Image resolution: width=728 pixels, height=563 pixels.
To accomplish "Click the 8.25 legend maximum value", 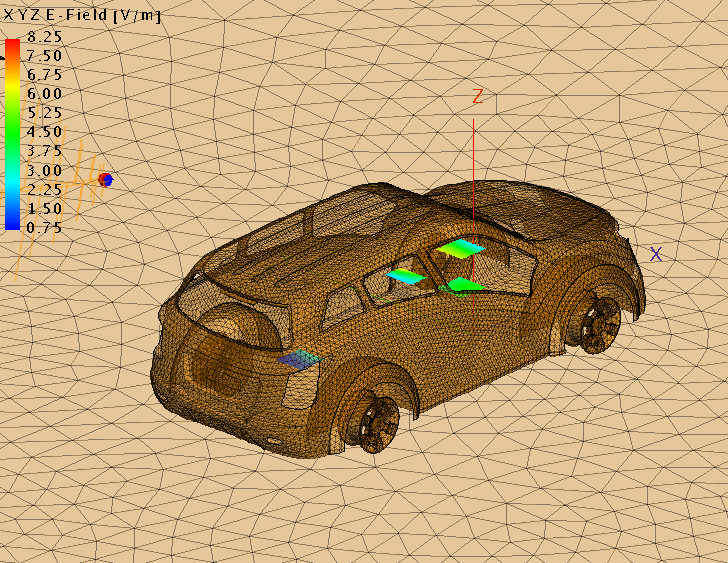I will (44, 36).
